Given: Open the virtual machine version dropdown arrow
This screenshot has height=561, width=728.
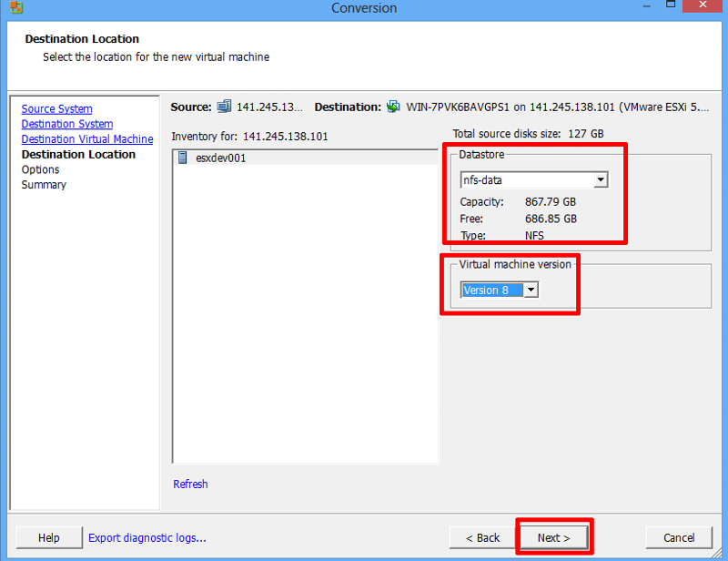Looking at the screenshot, I should 531,290.
